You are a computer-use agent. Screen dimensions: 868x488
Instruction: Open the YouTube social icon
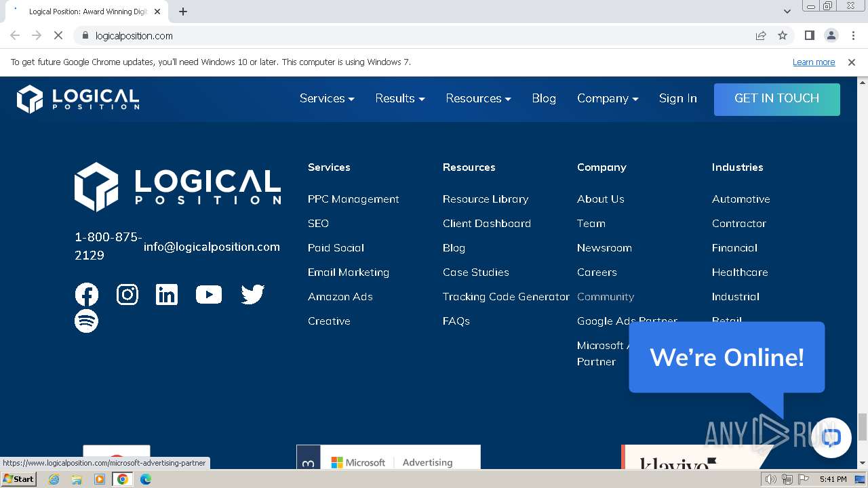pos(209,295)
